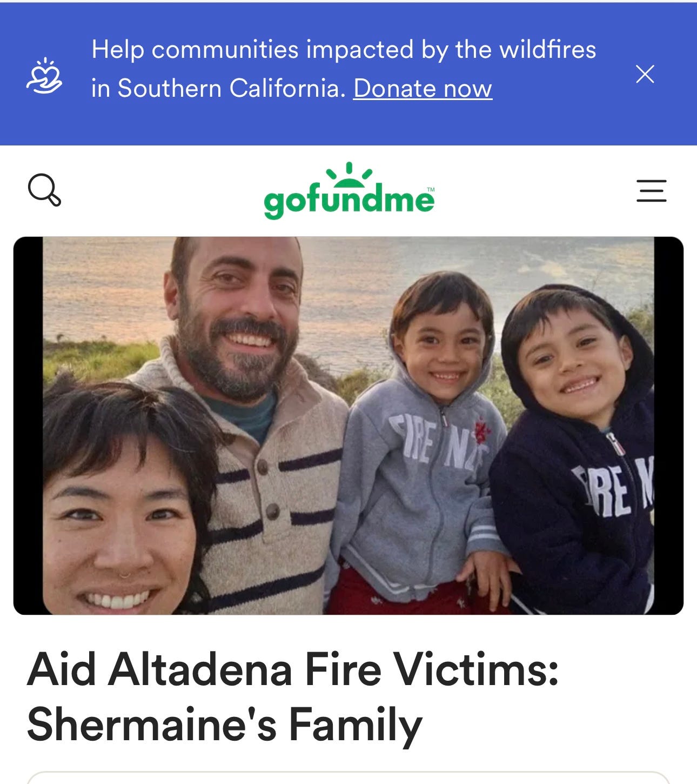
Task: Open the hamburger navigation menu
Action: (x=651, y=191)
